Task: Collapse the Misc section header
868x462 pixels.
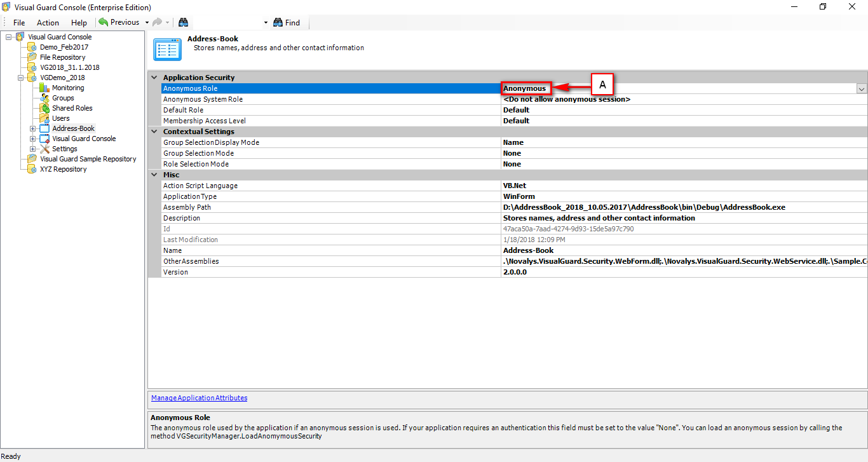Action: tap(154, 175)
